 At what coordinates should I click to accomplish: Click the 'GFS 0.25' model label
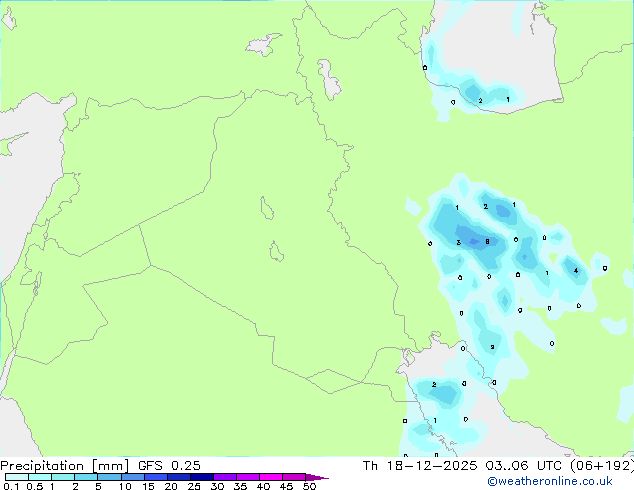pos(169,466)
